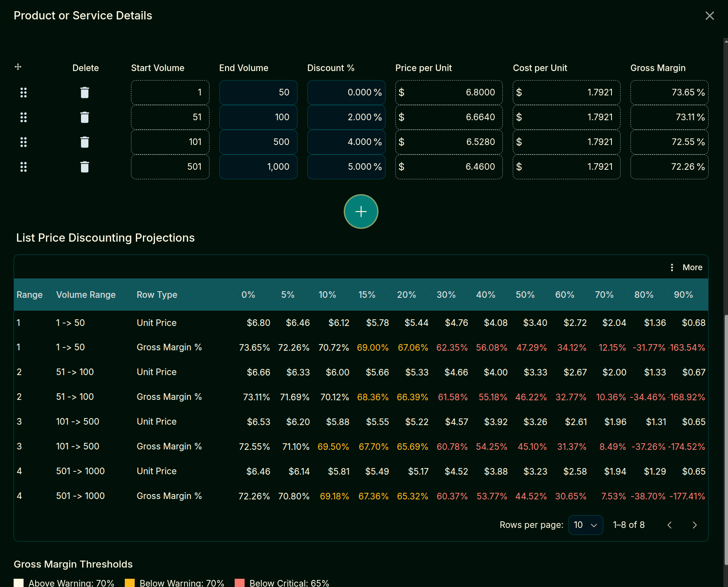Click the move crosshair icon above the tier table
Viewport: 728px width, 587px height.
(18, 67)
